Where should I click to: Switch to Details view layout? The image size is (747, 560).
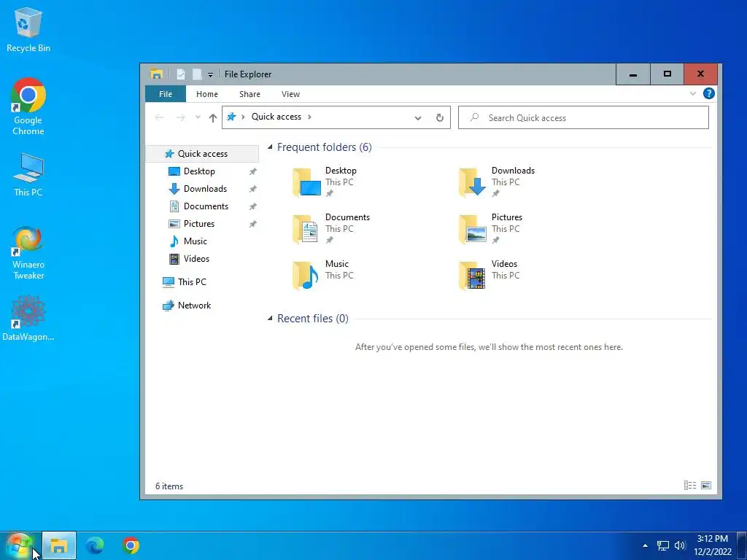[690, 485]
